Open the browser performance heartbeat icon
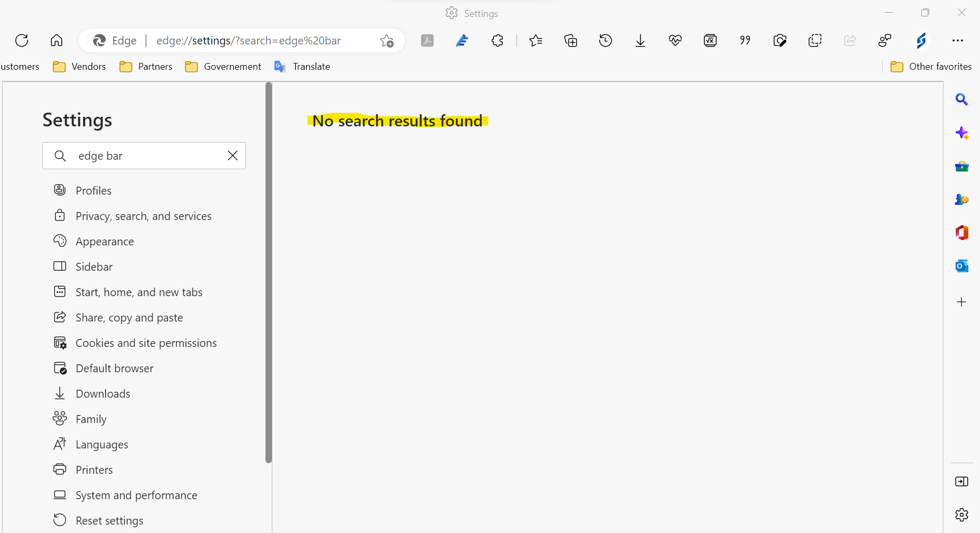Image resolution: width=980 pixels, height=533 pixels. [675, 41]
